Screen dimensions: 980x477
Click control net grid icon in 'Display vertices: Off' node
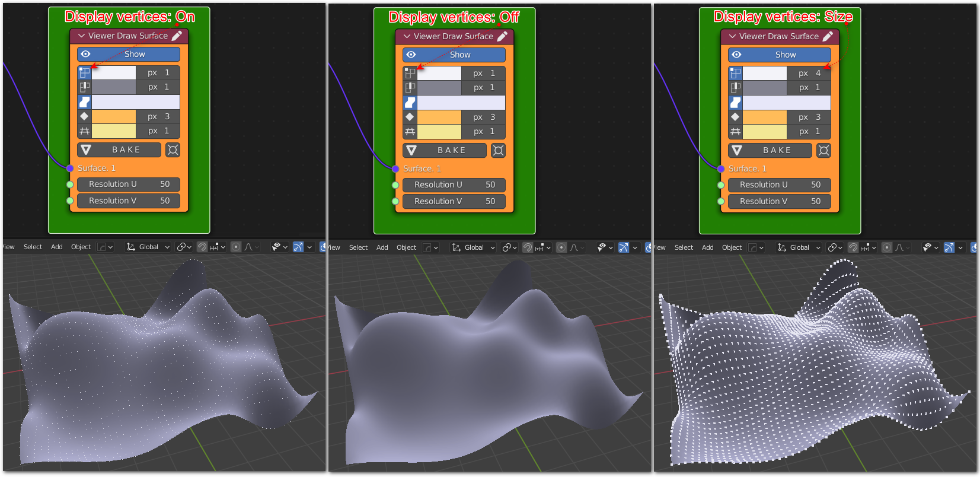coord(410,131)
